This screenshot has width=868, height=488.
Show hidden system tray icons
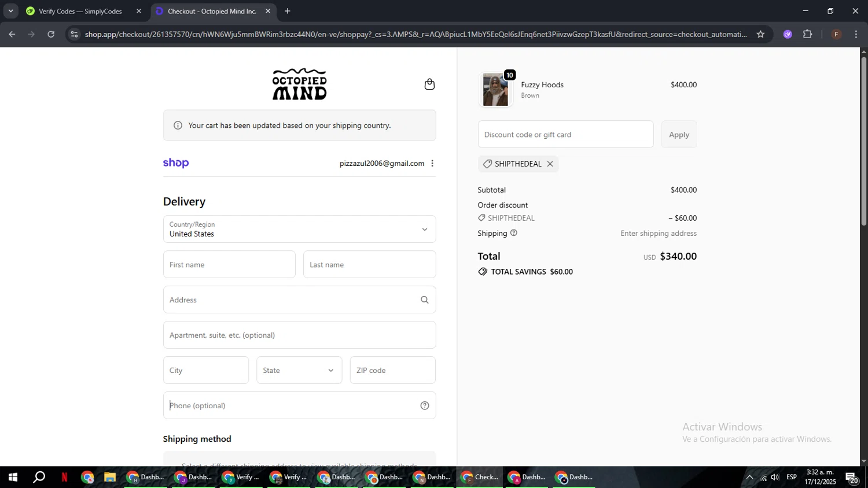[x=749, y=477]
